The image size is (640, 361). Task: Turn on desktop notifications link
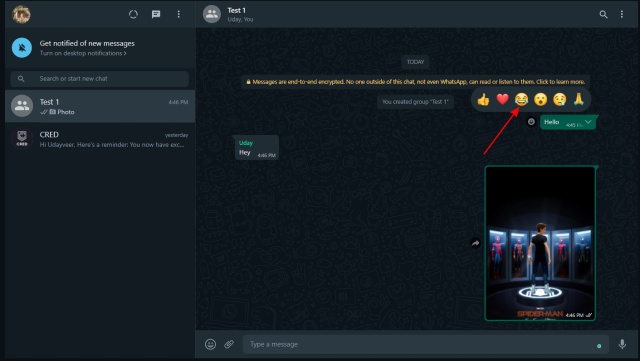(83, 53)
